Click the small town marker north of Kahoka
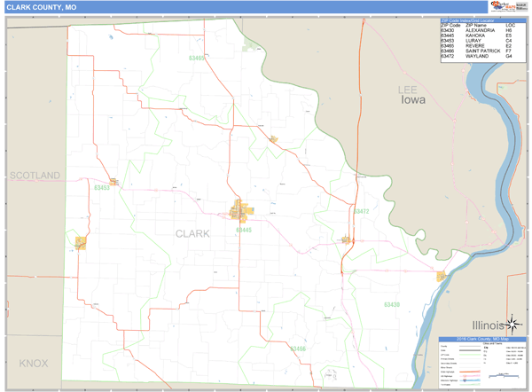 (274, 138)
